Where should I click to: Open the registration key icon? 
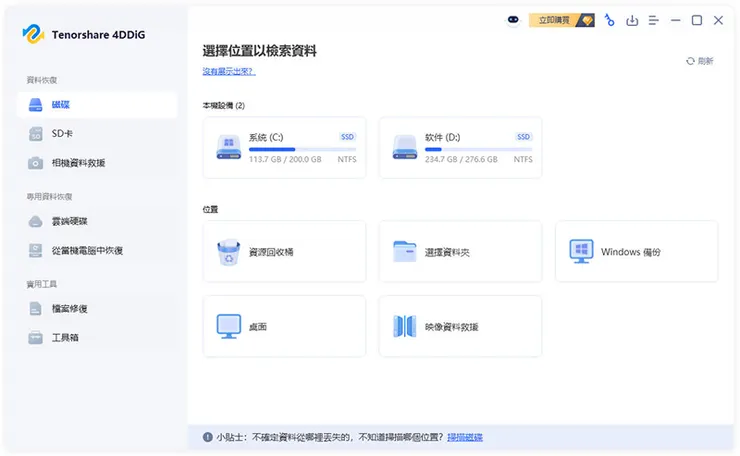(610, 20)
